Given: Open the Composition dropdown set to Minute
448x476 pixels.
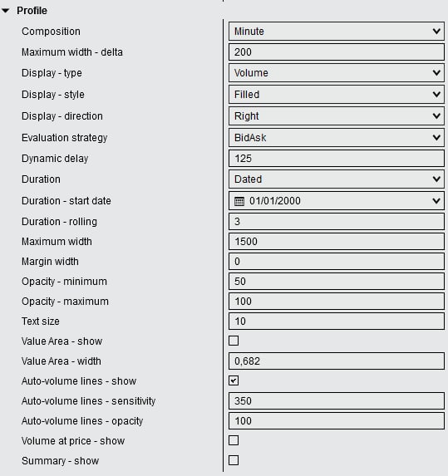Looking at the screenshot, I should point(337,31).
